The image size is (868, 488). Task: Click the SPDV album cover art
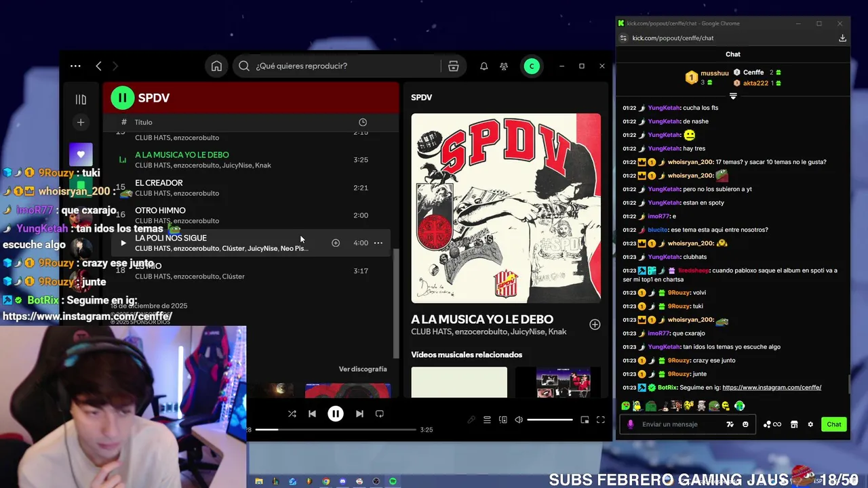click(x=506, y=208)
